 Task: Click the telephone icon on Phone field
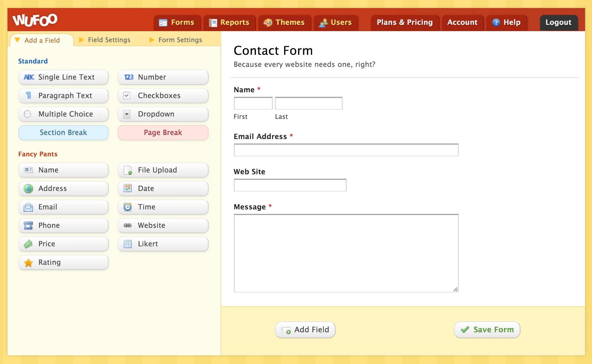tap(28, 225)
